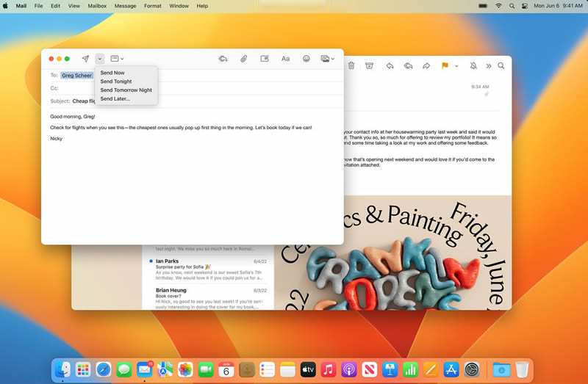Viewport: 588px width, 384px height.
Task: Attach a file with the paperclip icon
Action: [x=244, y=59]
